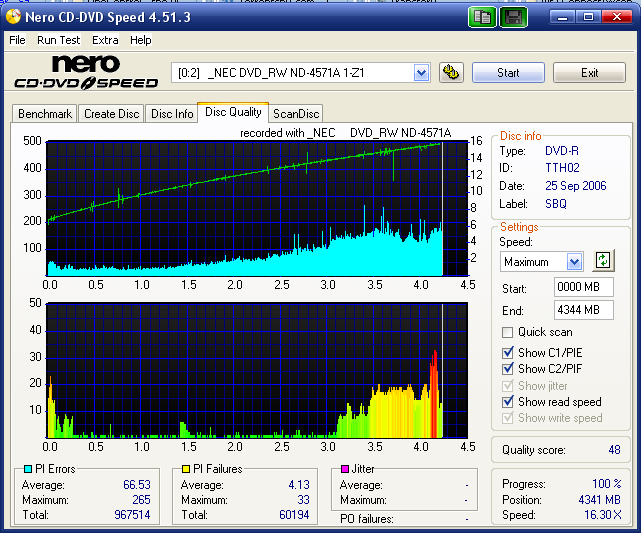Click the magenta Jitter legend square
The image size is (641, 533).
pyautogui.click(x=345, y=468)
